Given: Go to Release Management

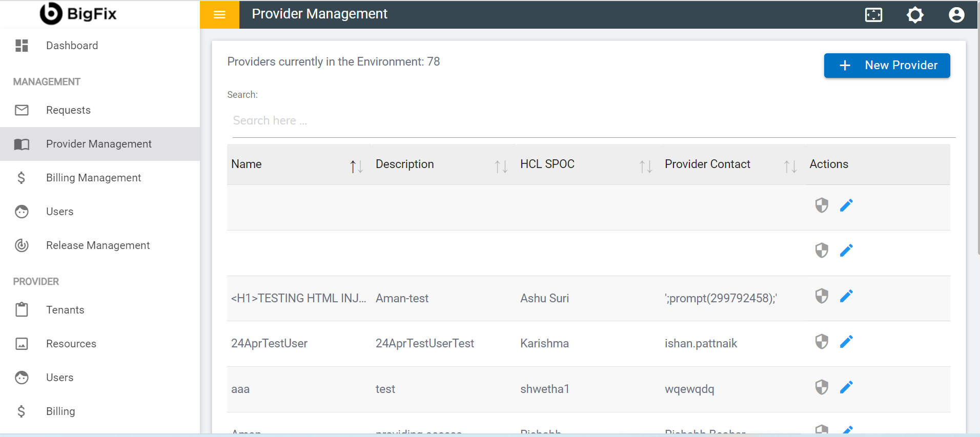Looking at the screenshot, I should pos(100,245).
